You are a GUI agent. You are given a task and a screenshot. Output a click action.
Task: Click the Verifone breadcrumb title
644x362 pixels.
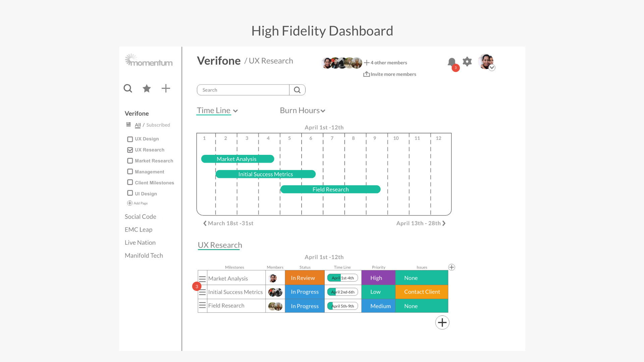(219, 61)
